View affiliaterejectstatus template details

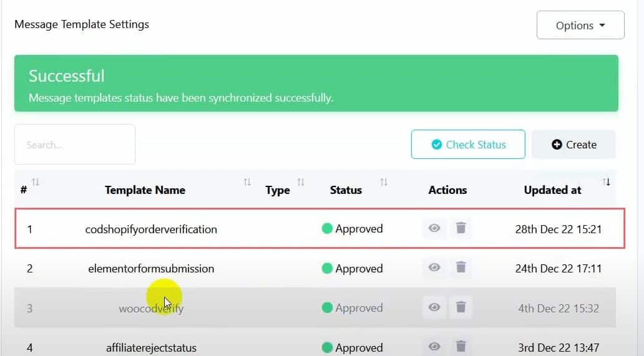tap(434, 347)
